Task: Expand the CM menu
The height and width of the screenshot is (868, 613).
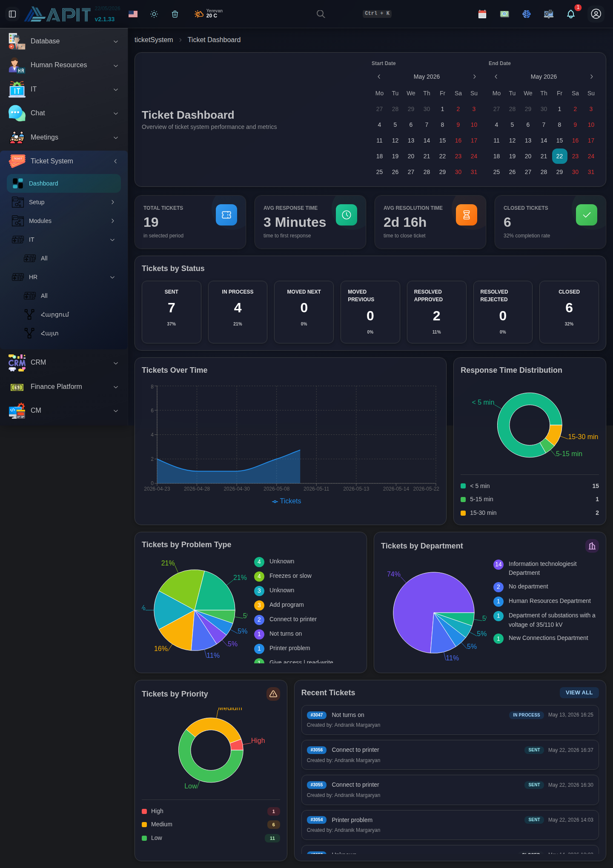Action: click(x=64, y=411)
